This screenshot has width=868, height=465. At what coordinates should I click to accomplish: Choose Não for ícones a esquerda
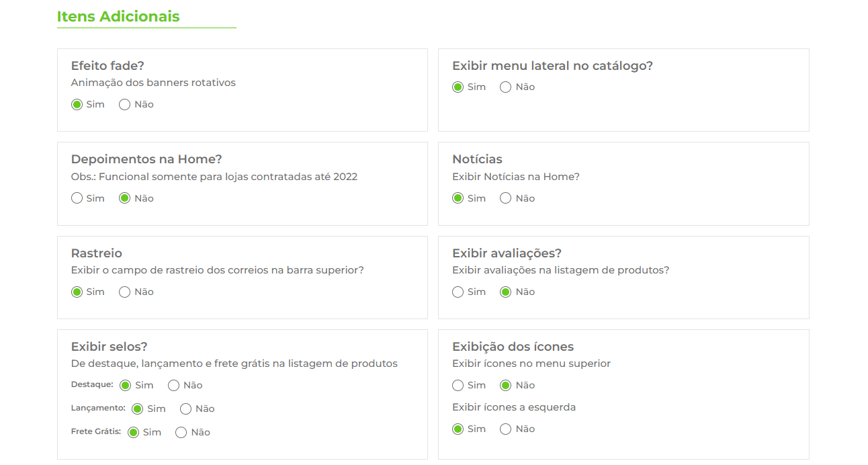point(506,429)
